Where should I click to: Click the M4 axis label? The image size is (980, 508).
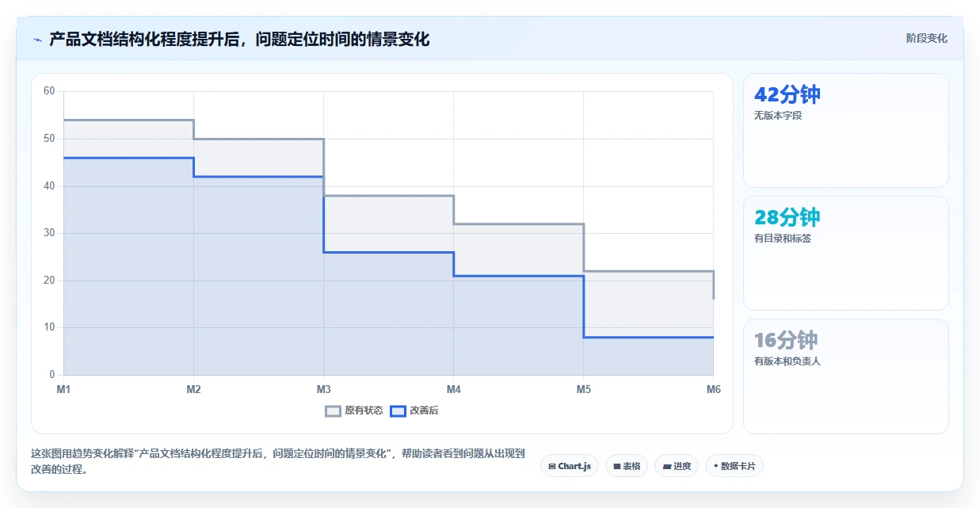(453, 389)
